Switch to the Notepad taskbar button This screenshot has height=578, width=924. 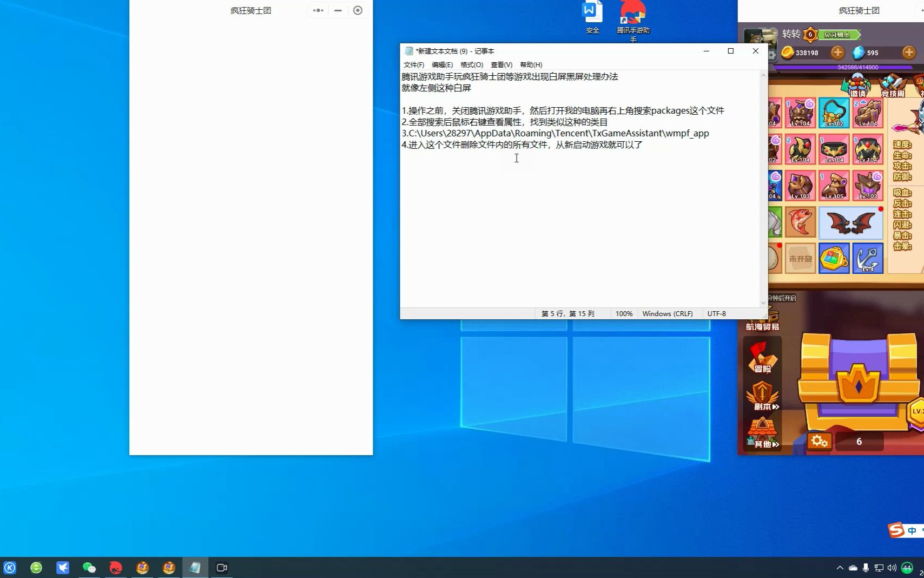tap(195, 567)
